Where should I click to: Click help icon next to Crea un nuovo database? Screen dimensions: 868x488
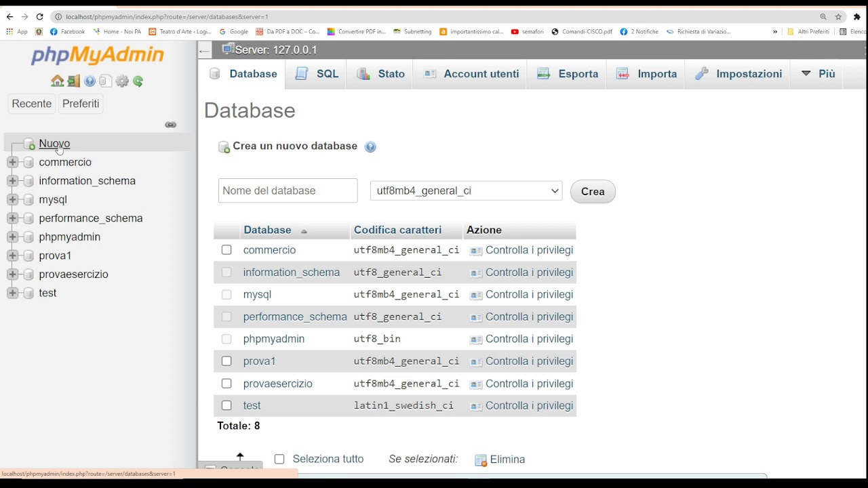coord(370,147)
